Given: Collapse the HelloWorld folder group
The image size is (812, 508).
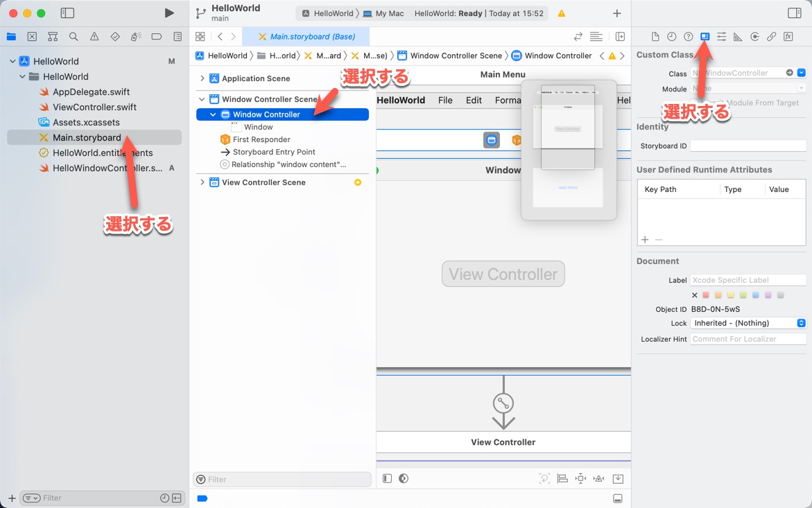Looking at the screenshot, I should point(22,76).
